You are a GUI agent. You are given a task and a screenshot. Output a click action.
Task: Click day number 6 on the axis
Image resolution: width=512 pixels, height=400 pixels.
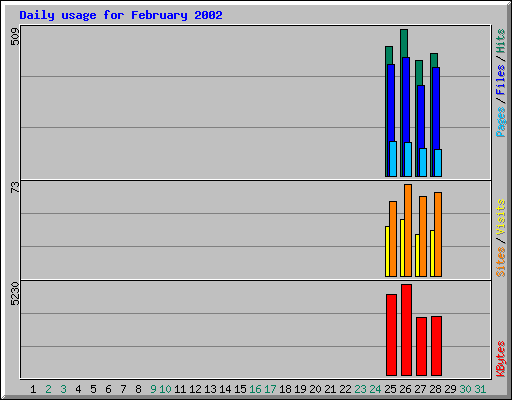[108, 389]
